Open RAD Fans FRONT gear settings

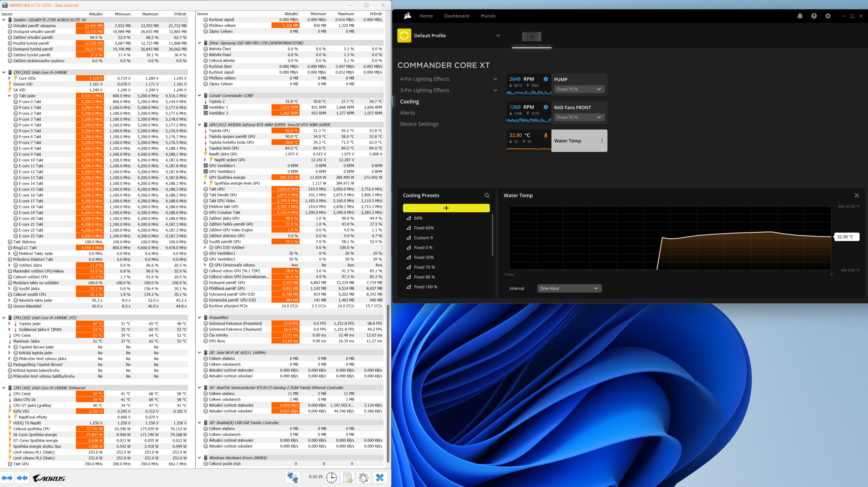click(x=546, y=107)
